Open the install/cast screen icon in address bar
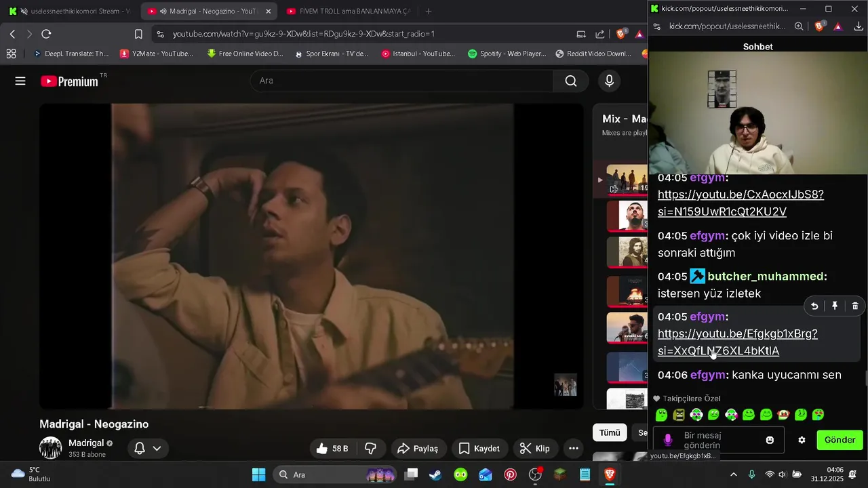 point(581,34)
